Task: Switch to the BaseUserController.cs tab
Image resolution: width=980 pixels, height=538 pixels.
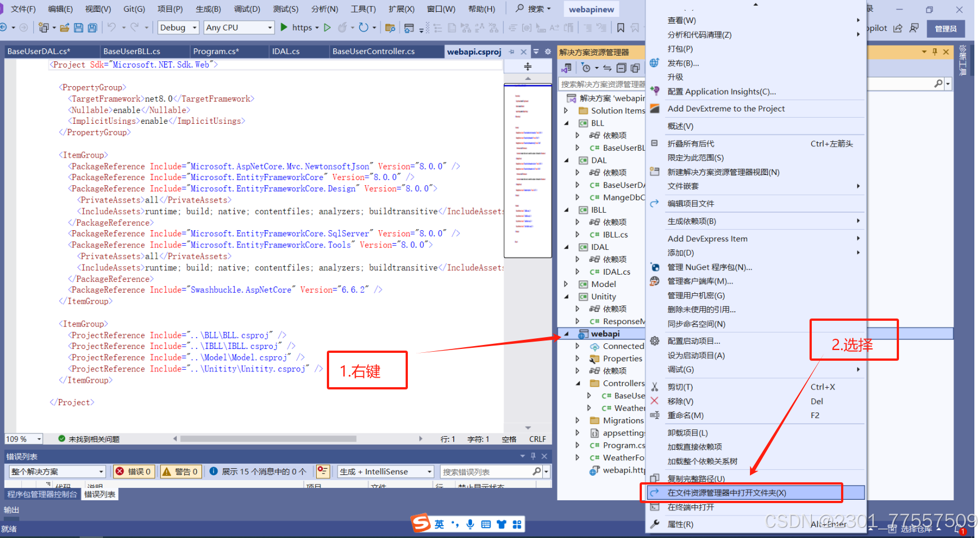Action: pos(373,51)
